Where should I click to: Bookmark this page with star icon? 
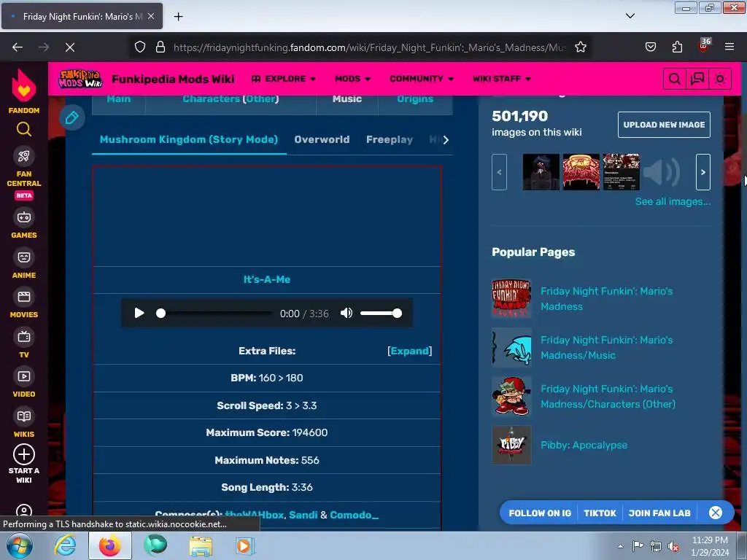[580, 47]
